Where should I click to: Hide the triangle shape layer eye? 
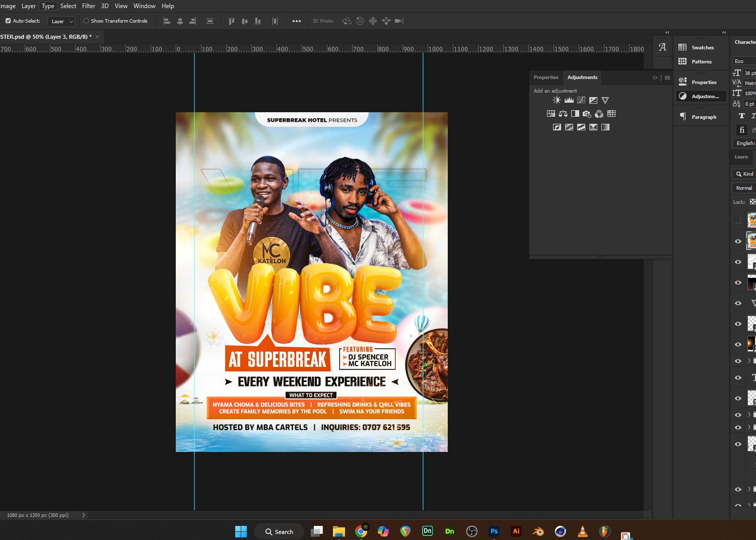tap(738, 303)
